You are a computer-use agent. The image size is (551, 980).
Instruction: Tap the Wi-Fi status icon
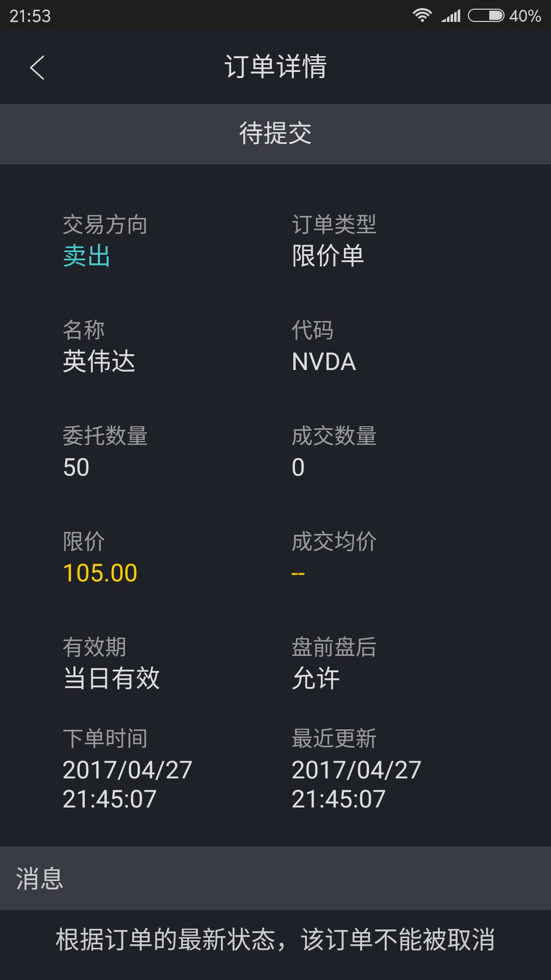(422, 15)
